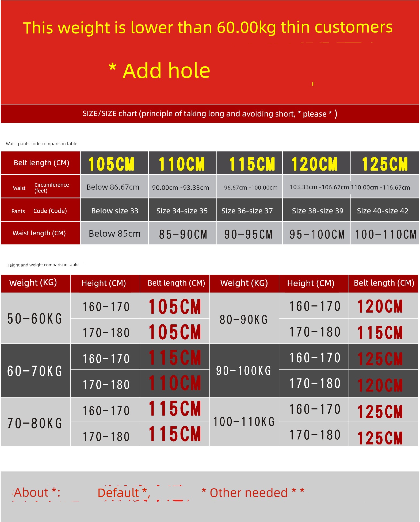Click the yellow 120CM column header

(314, 164)
